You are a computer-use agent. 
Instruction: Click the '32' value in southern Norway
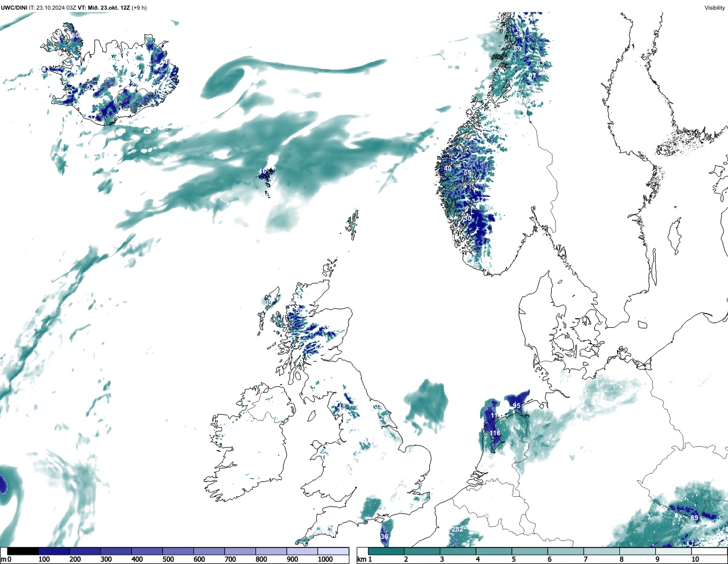(x=481, y=199)
